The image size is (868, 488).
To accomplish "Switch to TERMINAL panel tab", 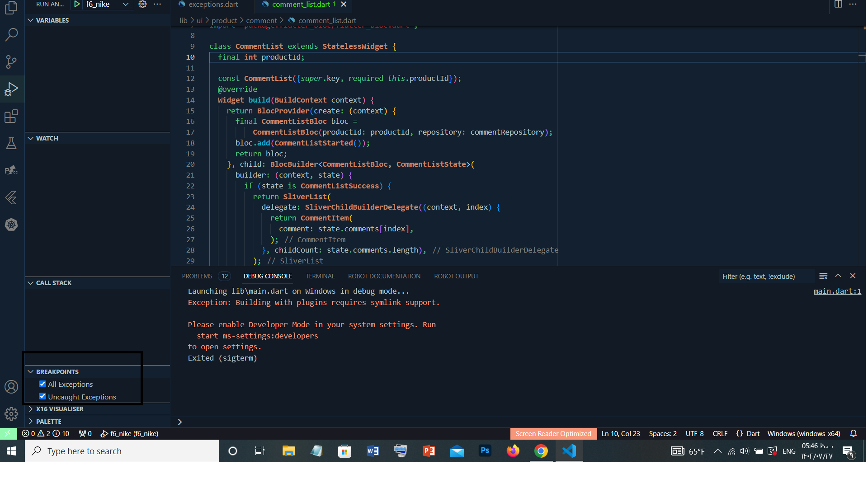I will click(320, 276).
